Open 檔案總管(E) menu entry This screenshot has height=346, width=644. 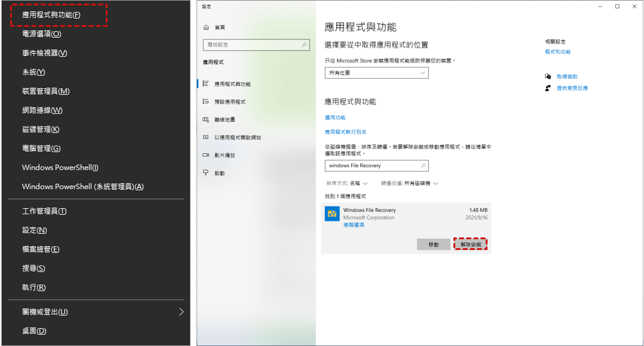click(x=41, y=249)
